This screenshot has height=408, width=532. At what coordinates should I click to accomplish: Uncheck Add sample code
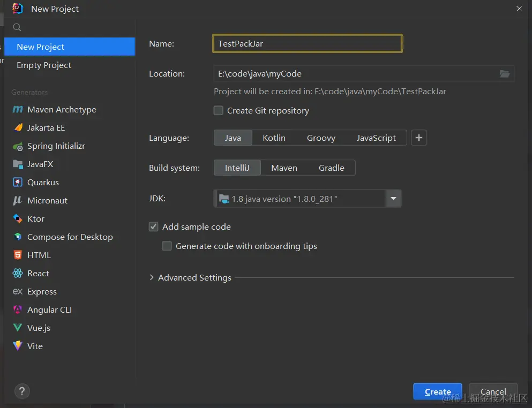[x=154, y=227]
